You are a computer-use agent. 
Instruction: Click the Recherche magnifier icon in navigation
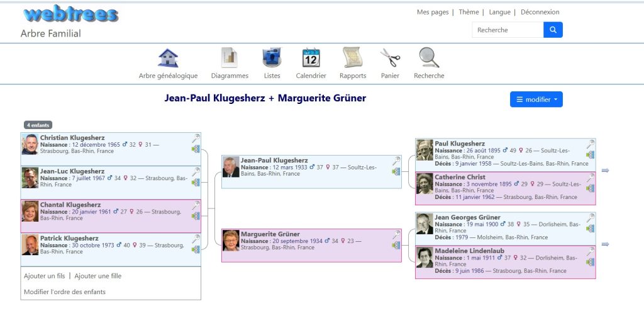[429, 59]
